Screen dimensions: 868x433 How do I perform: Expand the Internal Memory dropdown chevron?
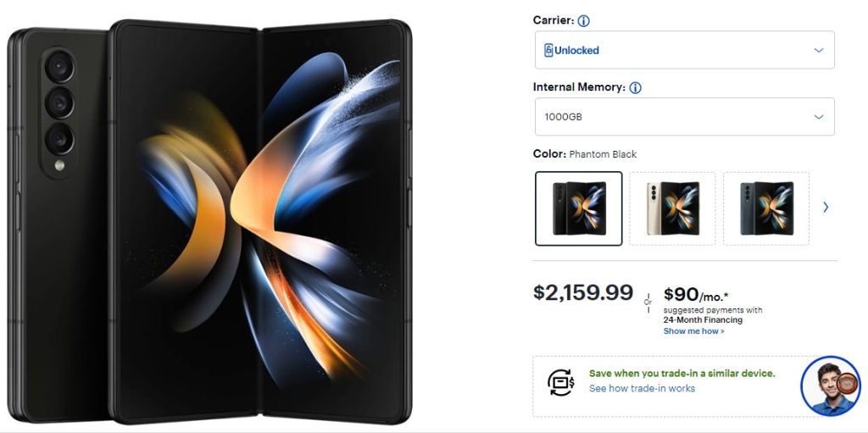tap(819, 117)
